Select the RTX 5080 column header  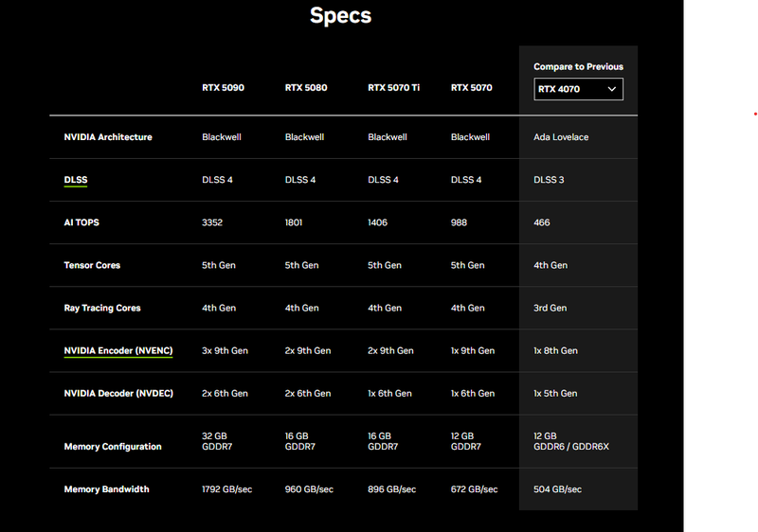tap(306, 87)
